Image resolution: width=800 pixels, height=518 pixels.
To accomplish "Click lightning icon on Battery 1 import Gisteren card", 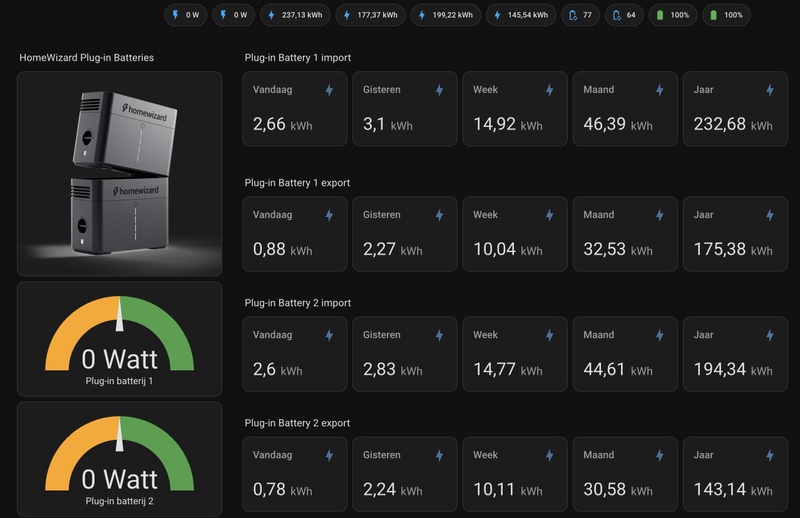I will tap(440, 90).
